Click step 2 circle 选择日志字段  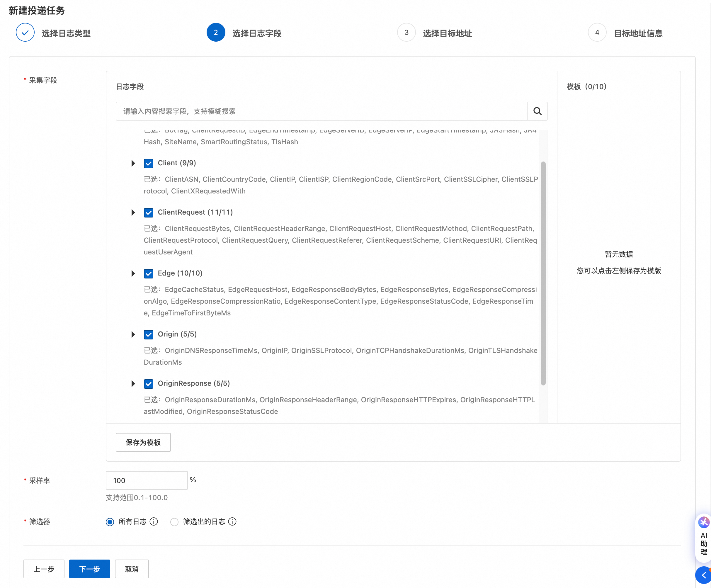pyautogui.click(x=216, y=33)
